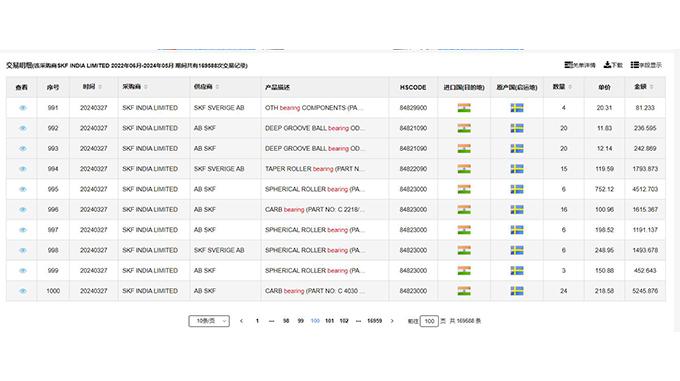Open the 10 per page dropdown

point(209,321)
